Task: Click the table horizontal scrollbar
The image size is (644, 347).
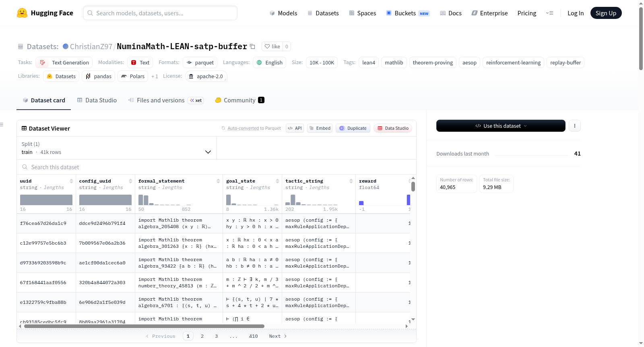Action: 144,326
